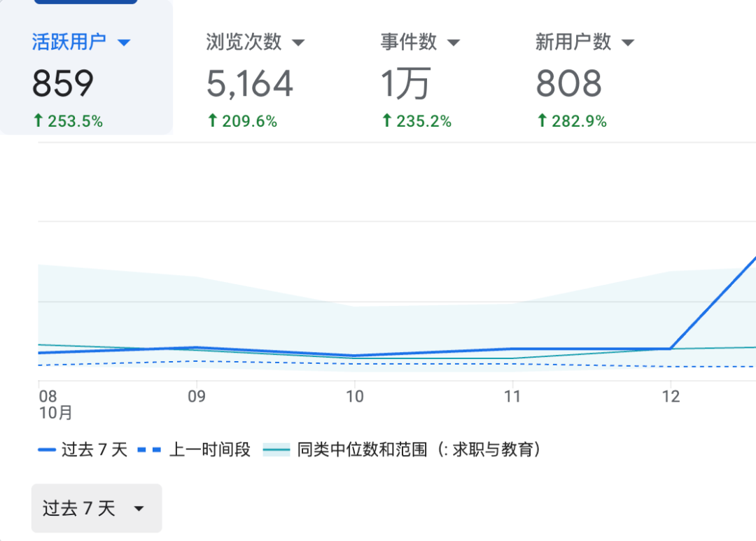Click the 上一时间段 legend entry

[194, 450]
